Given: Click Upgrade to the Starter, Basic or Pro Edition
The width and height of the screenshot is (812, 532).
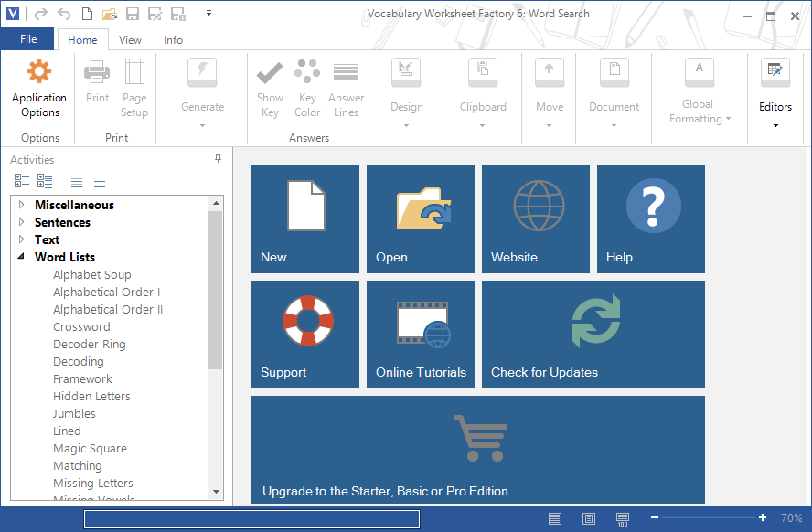Looking at the screenshot, I should pos(478,450).
